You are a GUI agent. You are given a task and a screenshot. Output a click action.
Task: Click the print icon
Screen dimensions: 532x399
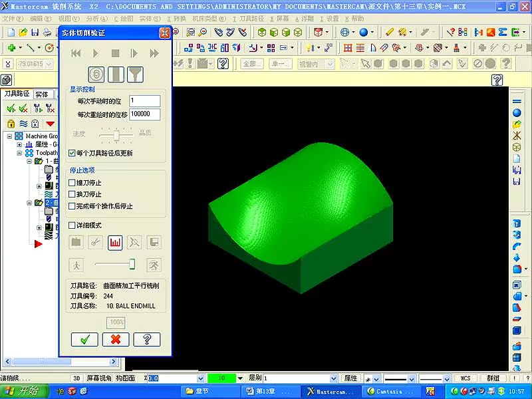tap(47, 32)
